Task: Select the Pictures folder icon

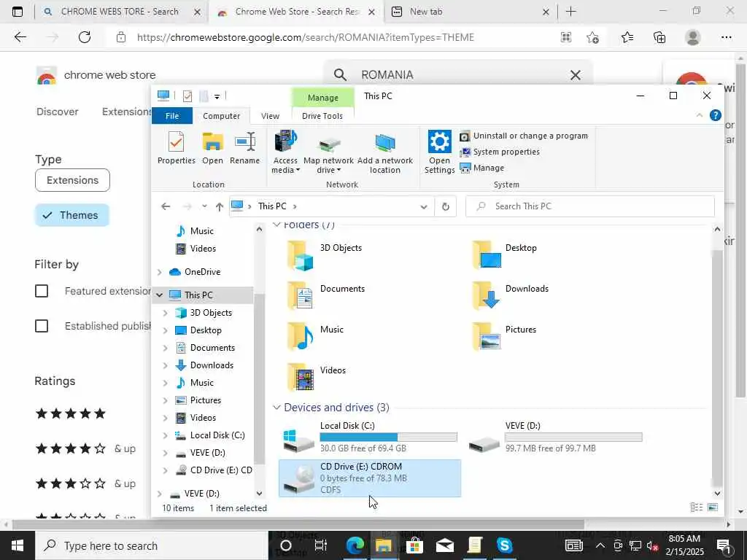Action: coord(487,336)
